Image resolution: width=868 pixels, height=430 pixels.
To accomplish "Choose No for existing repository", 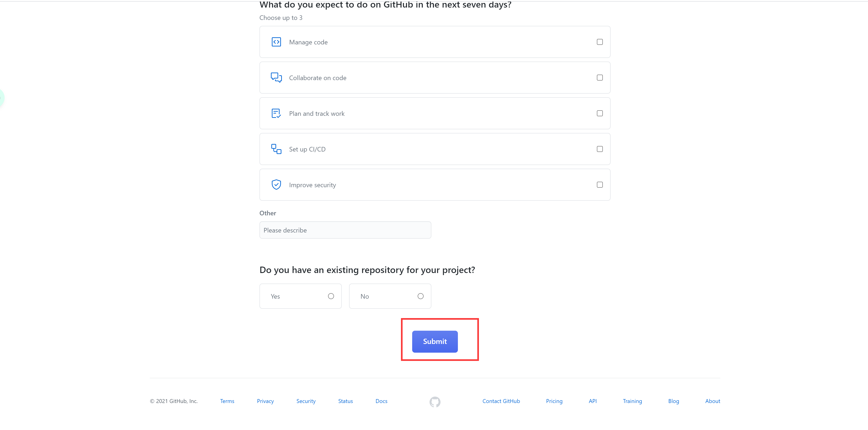I will (420, 296).
